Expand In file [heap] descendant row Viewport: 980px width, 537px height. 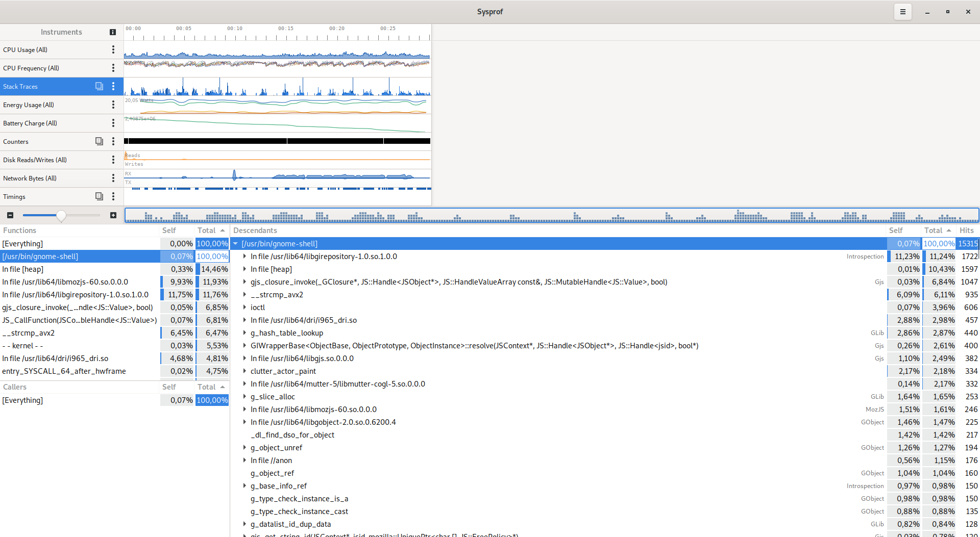tap(244, 269)
